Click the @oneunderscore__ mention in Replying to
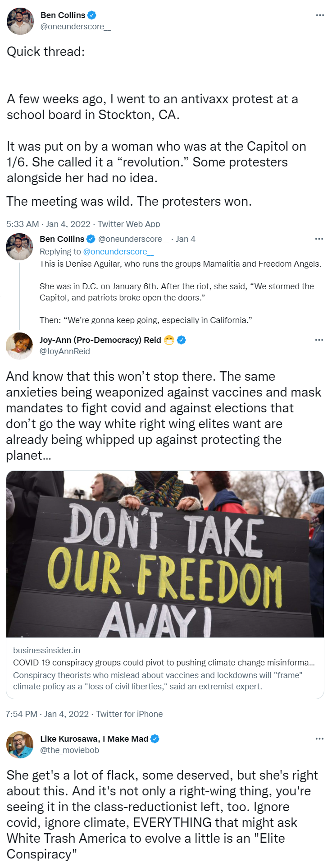Image resolution: width=332 pixels, height=868 pixels. (118, 252)
